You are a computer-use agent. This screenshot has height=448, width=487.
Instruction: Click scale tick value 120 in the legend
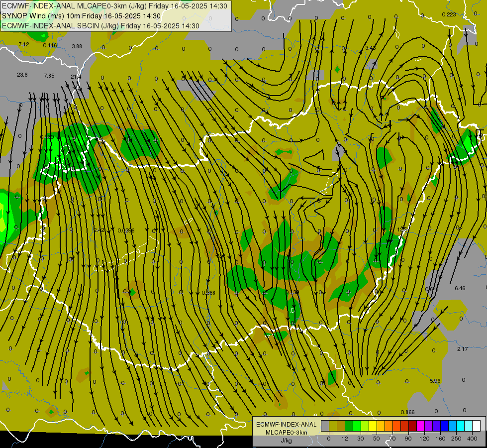coord(424,439)
